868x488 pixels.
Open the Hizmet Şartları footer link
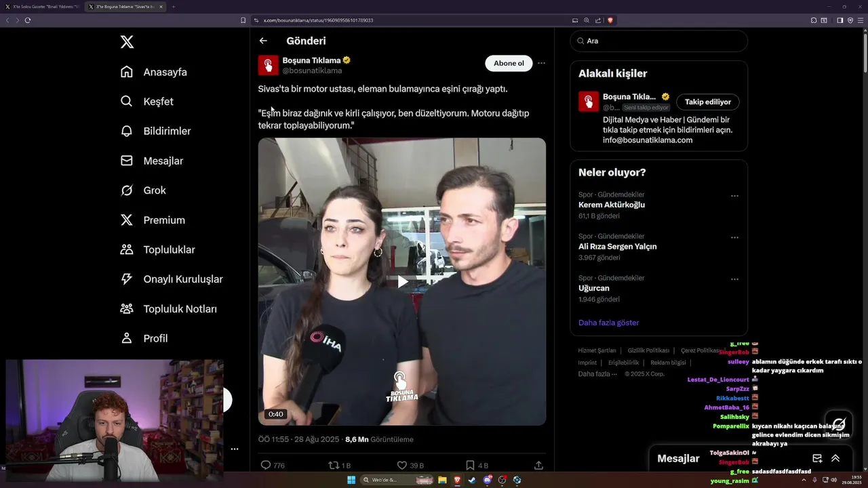pos(597,350)
